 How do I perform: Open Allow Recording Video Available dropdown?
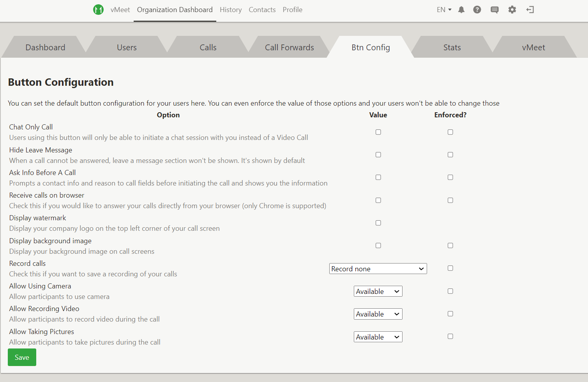coord(378,314)
